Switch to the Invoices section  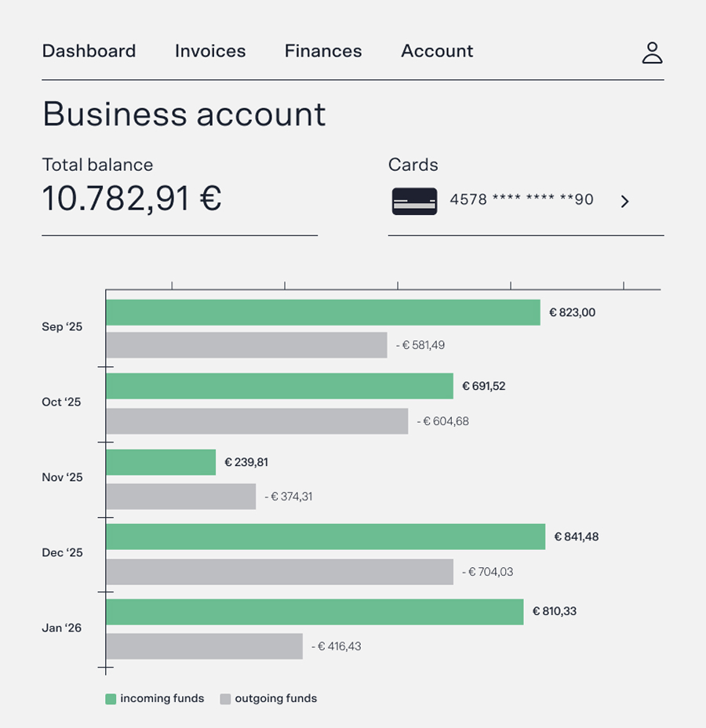(210, 51)
